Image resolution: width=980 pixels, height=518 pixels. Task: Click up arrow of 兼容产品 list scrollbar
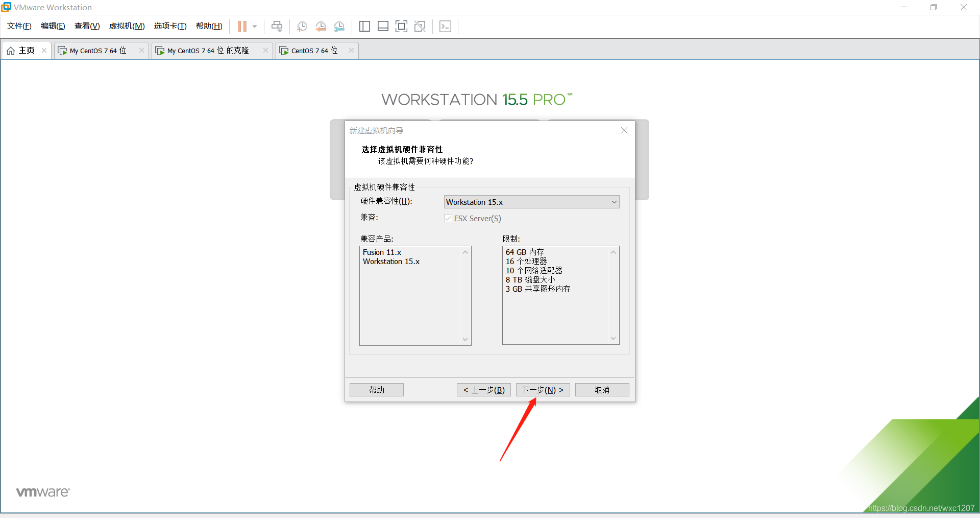click(465, 252)
